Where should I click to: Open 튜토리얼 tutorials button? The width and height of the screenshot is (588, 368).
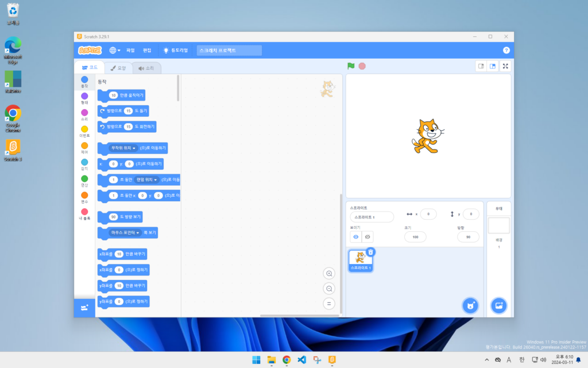[176, 51]
